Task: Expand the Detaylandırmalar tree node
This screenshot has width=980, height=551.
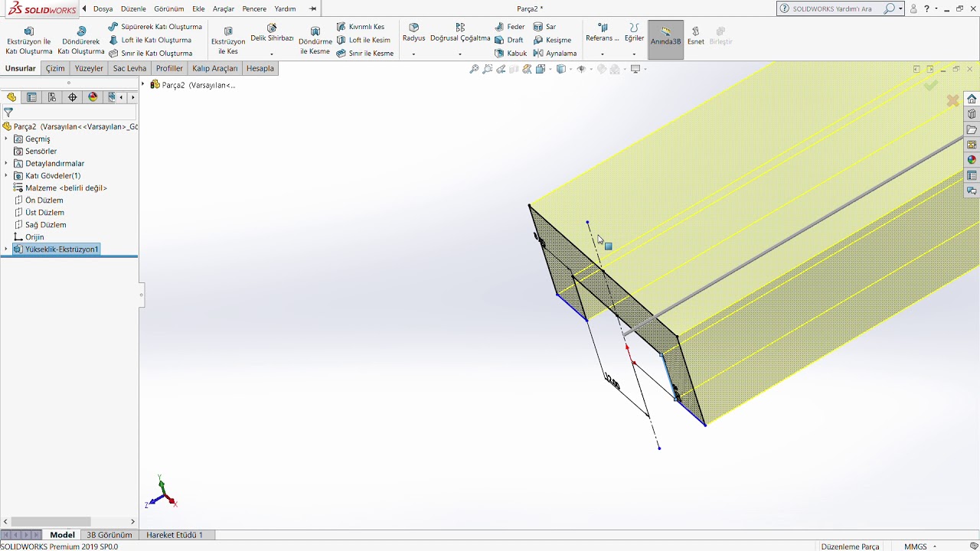Action: [x=6, y=163]
